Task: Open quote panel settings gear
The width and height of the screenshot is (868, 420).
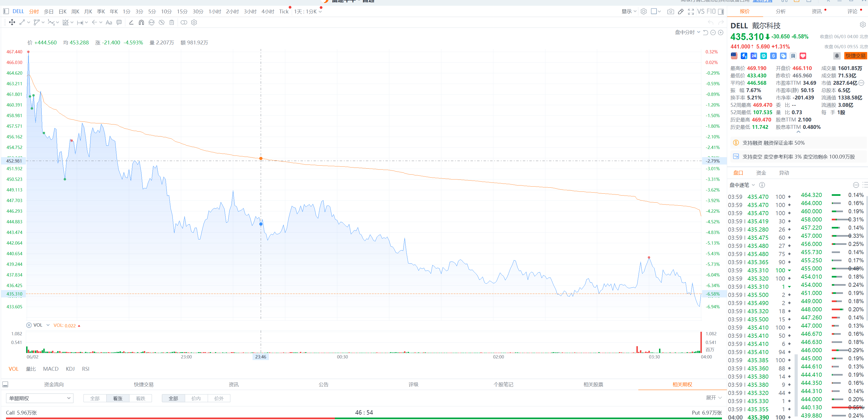Action: point(863,25)
